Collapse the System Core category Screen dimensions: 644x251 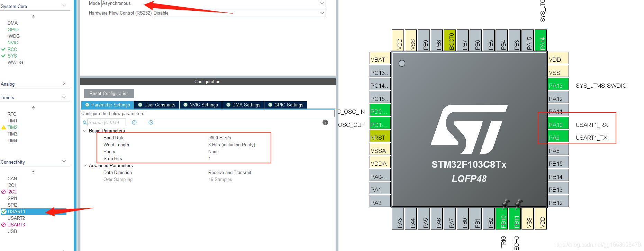click(x=64, y=6)
